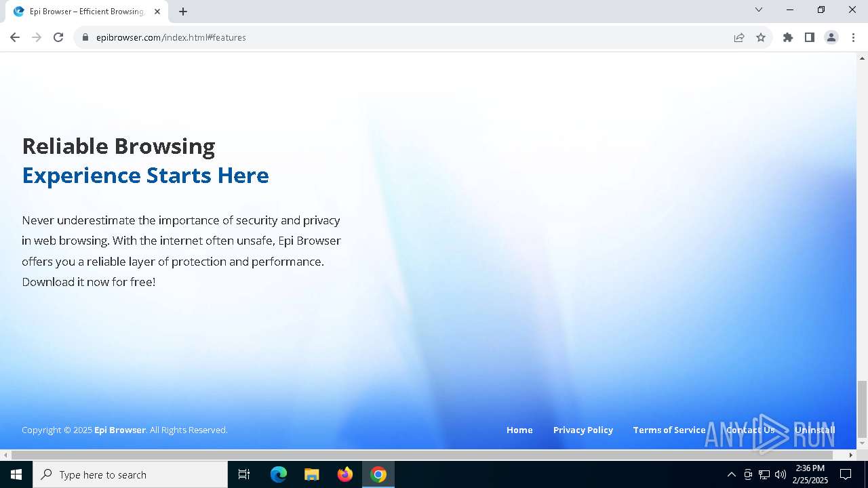Switch to Chrome taskbar icon
The height and width of the screenshot is (488, 868).
(x=378, y=474)
